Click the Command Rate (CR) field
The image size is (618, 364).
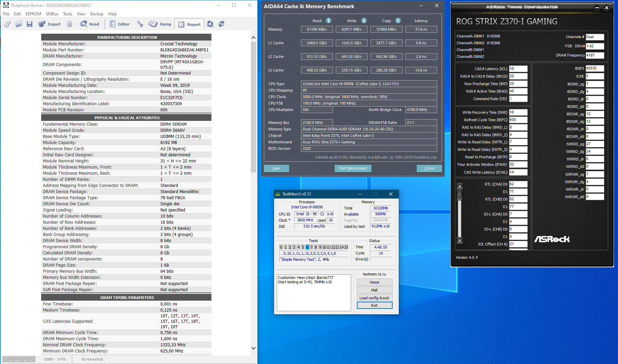[518, 99]
